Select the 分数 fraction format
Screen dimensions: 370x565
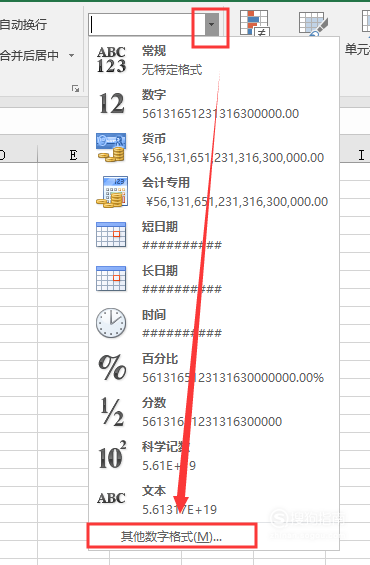[x=214, y=411]
